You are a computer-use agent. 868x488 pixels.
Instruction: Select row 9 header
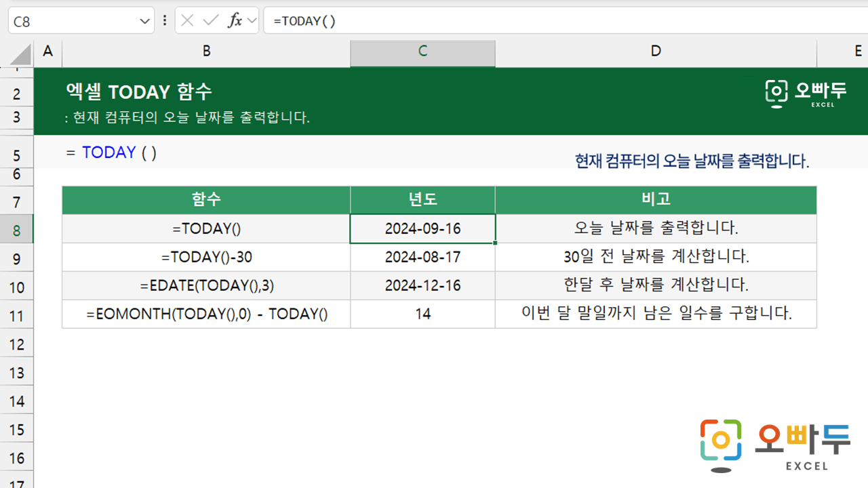[x=16, y=259]
